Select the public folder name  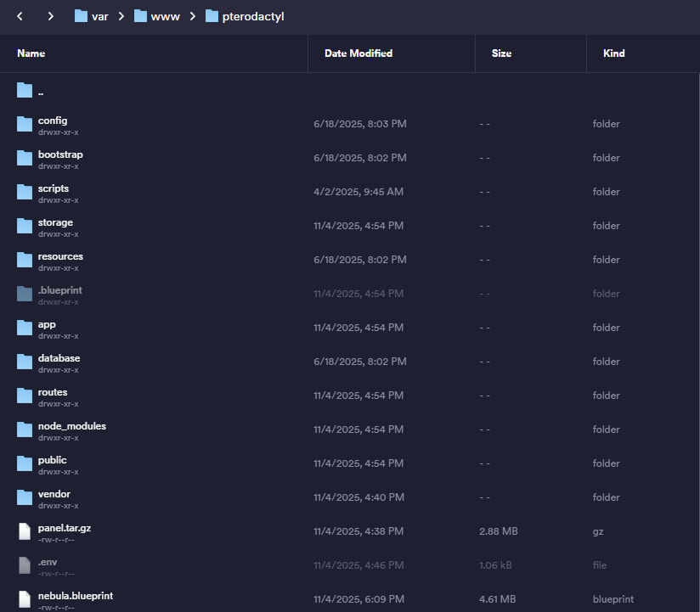[x=52, y=460]
